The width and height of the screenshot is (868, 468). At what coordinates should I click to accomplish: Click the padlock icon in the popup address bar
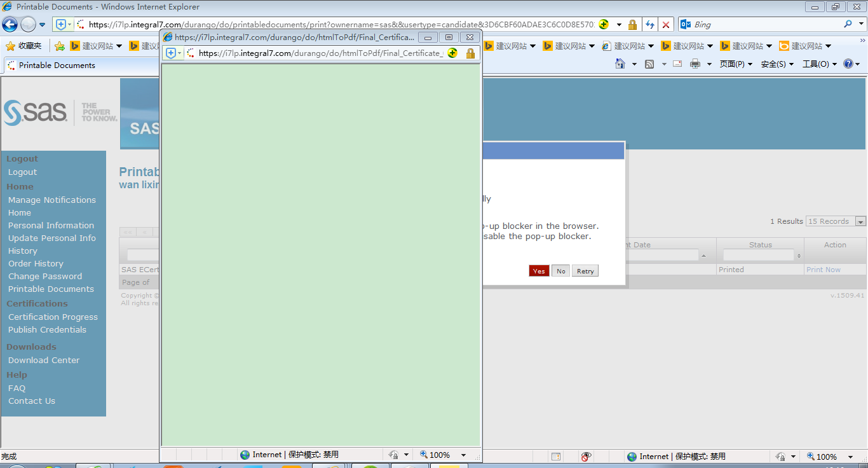pyautogui.click(x=470, y=53)
